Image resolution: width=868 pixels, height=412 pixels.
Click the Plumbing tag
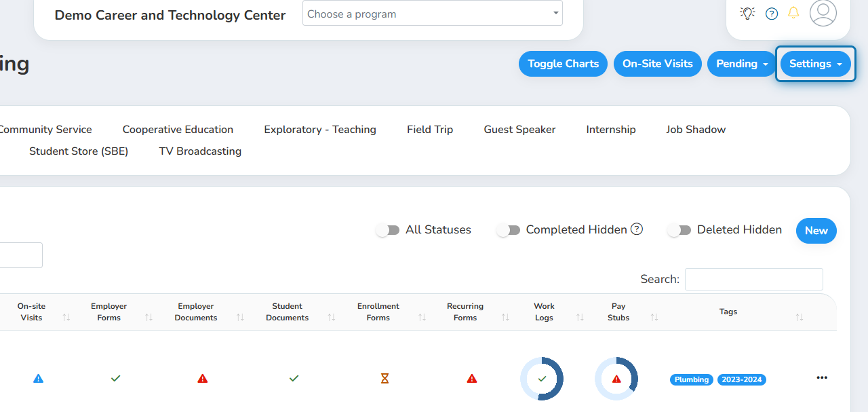point(692,379)
